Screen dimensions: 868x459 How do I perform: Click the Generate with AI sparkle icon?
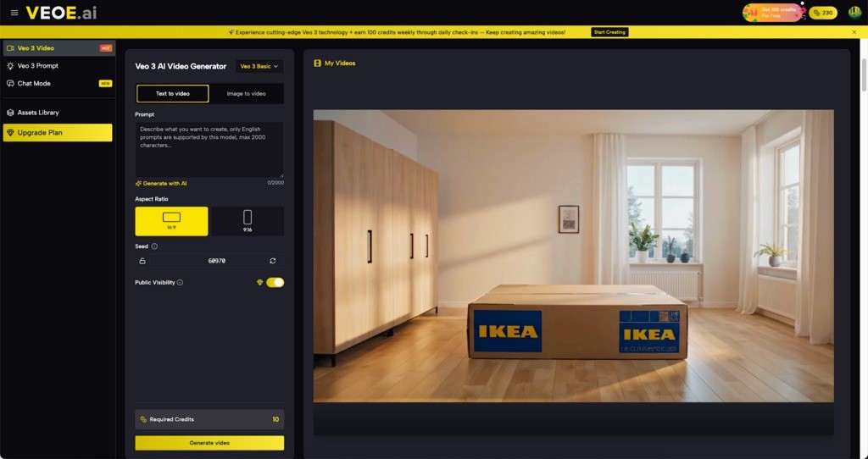(x=138, y=183)
